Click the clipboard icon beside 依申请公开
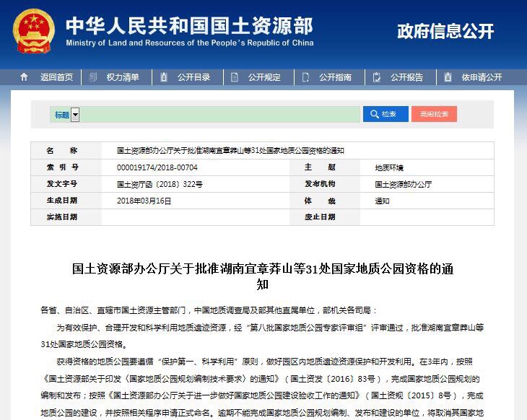 (448, 77)
